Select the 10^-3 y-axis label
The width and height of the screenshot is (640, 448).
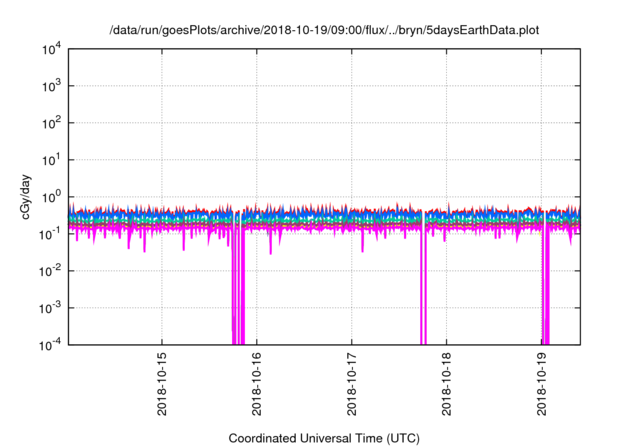[50, 308]
